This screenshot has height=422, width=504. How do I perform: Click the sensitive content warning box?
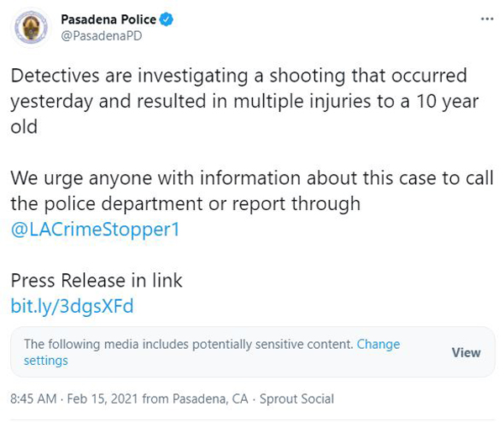[253, 352]
